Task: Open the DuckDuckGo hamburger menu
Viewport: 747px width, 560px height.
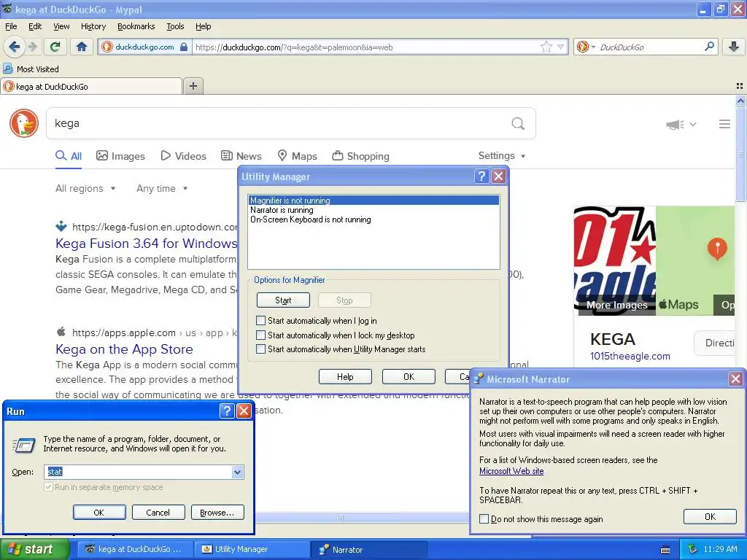Action: pyautogui.click(x=724, y=124)
